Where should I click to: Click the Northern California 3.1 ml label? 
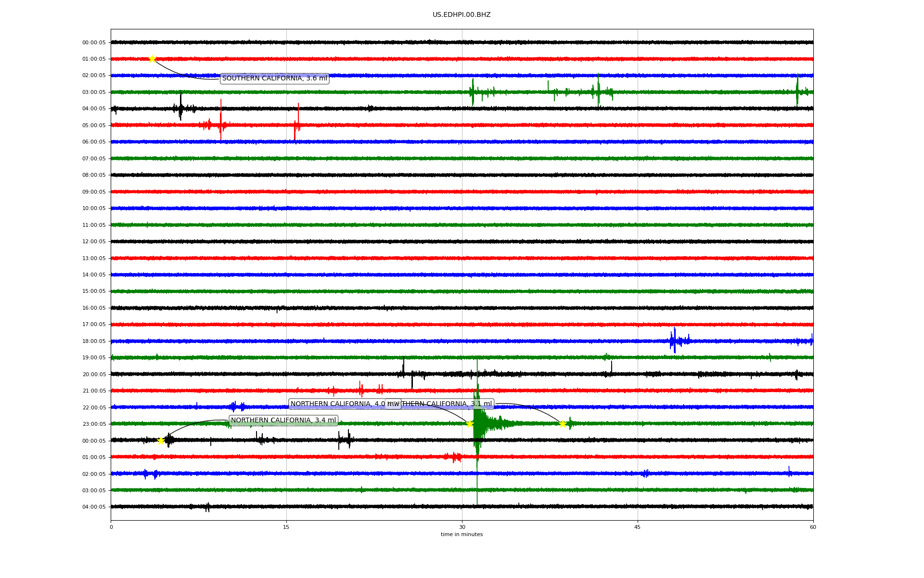coord(448,404)
